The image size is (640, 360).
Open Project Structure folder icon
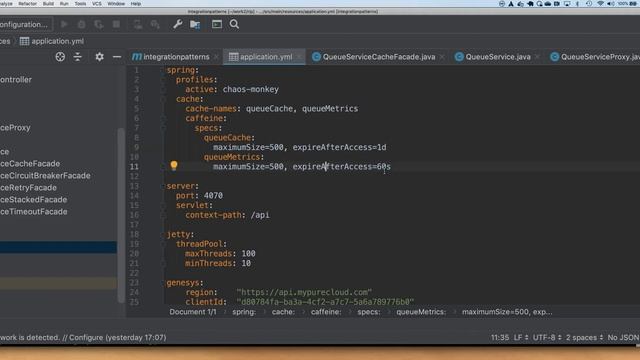[195, 24]
